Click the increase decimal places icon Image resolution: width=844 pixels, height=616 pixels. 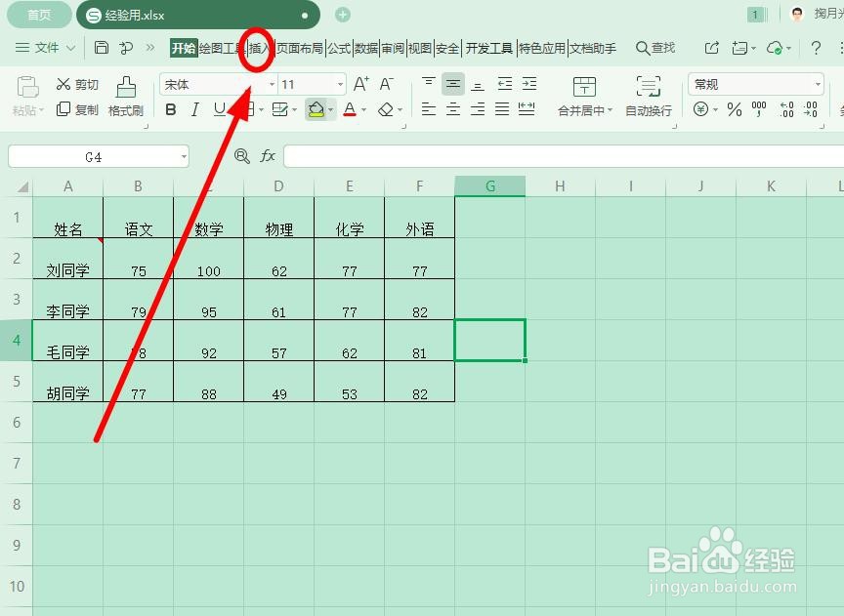pos(786,109)
